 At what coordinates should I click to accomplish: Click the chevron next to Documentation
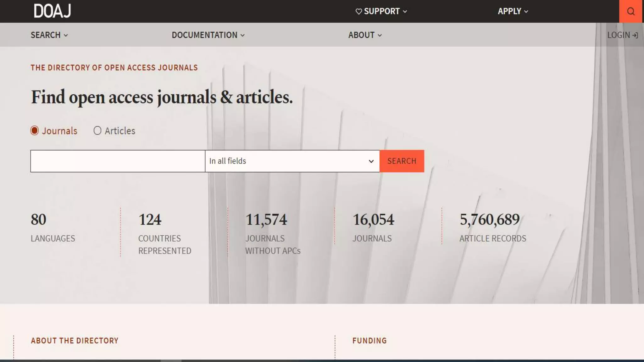tap(242, 35)
